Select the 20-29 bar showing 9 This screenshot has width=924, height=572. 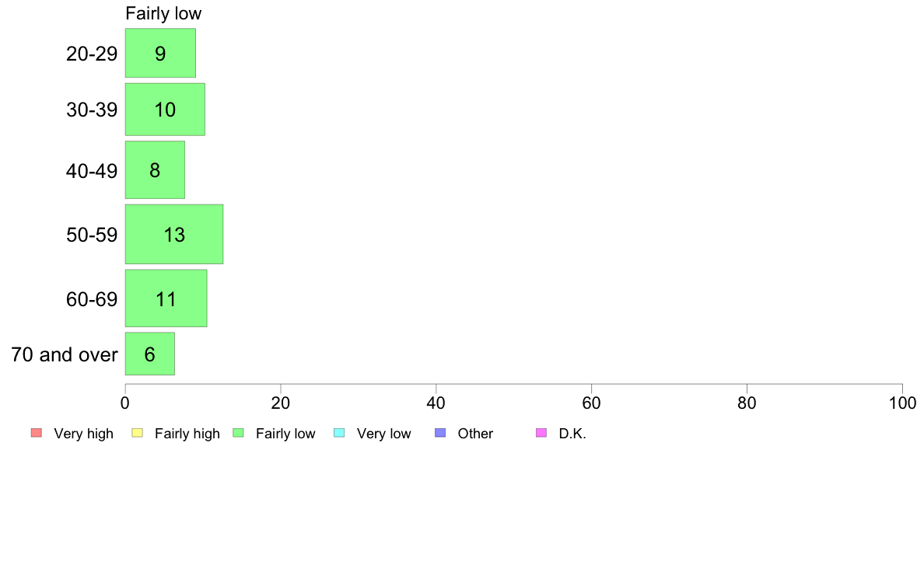tap(160, 53)
